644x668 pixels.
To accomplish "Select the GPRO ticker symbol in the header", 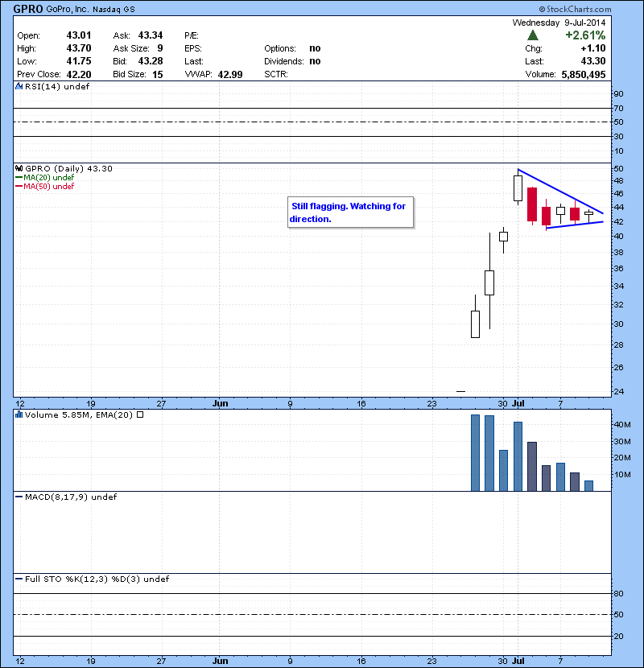I will pyautogui.click(x=28, y=9).
